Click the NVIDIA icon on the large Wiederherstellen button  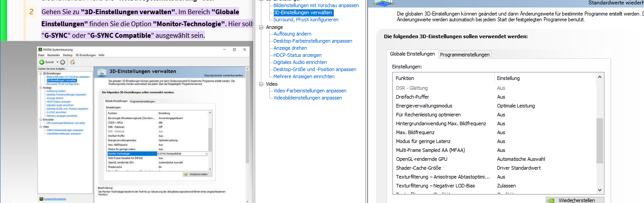[x=552, y=200]
